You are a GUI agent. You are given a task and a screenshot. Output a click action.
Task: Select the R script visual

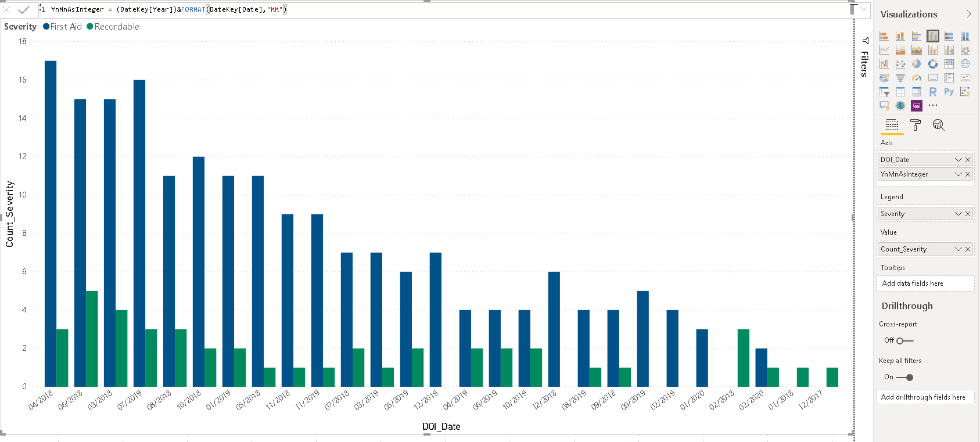coord(933,92)
